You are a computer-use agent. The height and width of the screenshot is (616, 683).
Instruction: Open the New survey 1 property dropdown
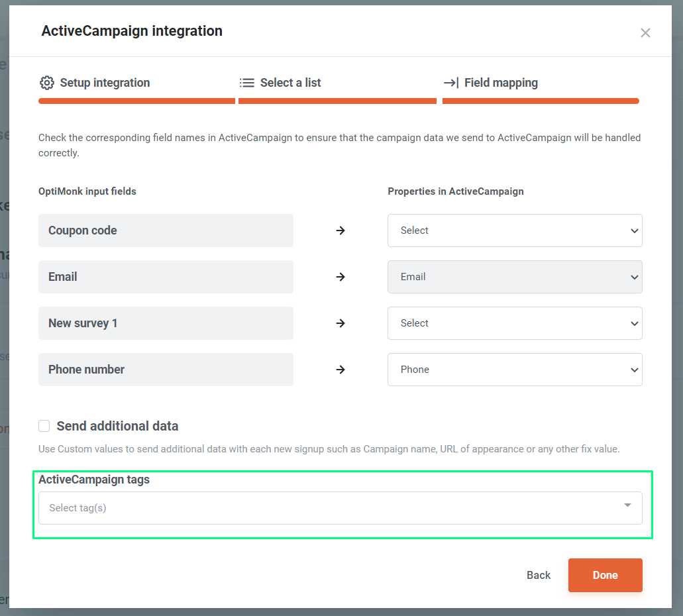click(x=515, y=323)
